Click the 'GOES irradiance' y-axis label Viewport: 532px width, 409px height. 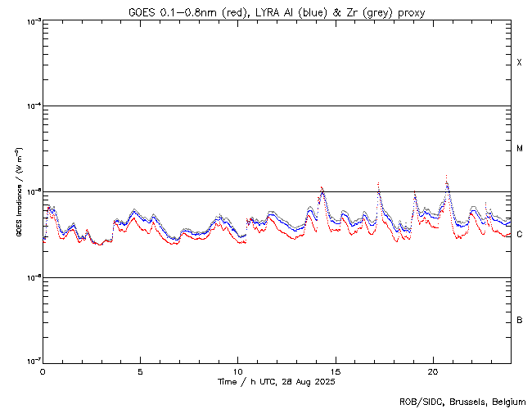tap(18, 192)
